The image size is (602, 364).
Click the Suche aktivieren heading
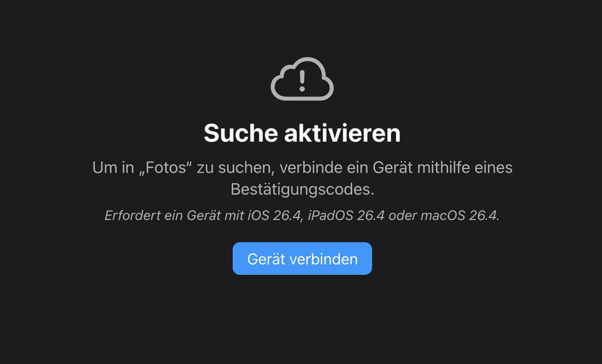click(x=302, y=133)
